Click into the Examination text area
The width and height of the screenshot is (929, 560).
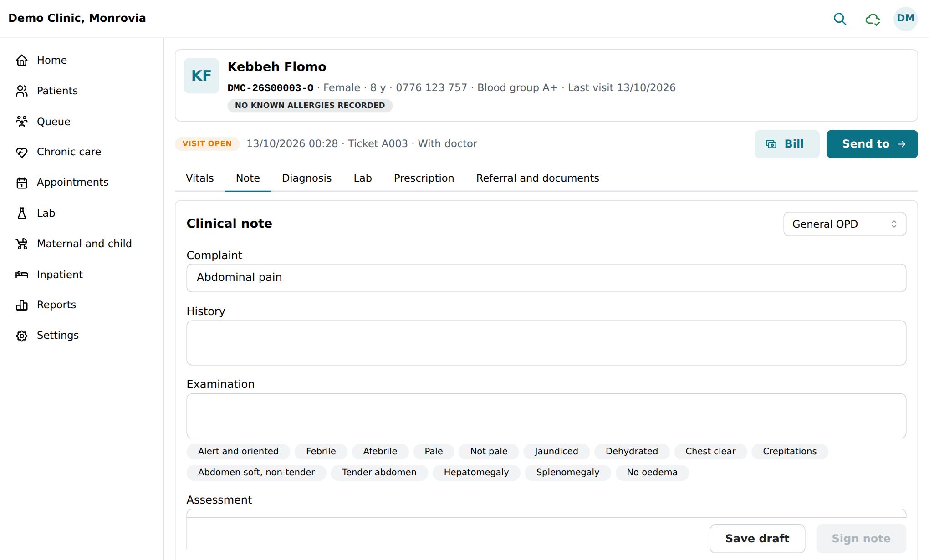tap(546, 416)
